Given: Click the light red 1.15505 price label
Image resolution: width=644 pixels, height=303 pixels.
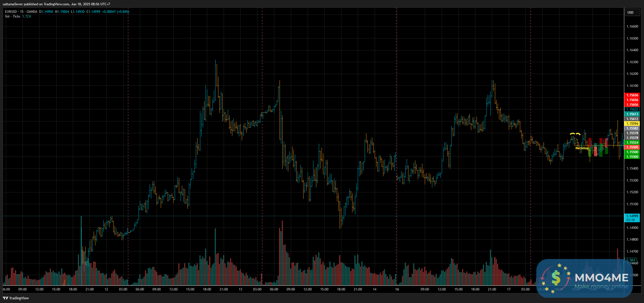Looking at the screenshot, I should pyautogui.click(x=632, y=147).
